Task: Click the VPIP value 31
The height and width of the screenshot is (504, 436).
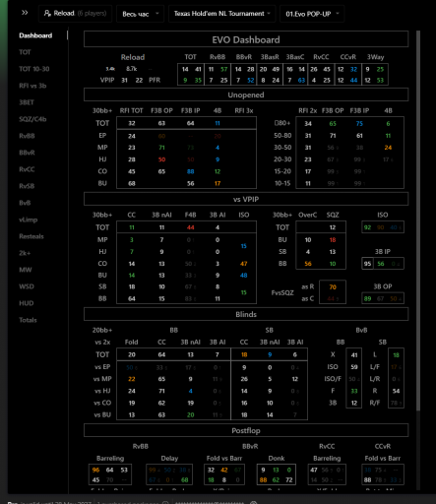Action: pos(124,80)
